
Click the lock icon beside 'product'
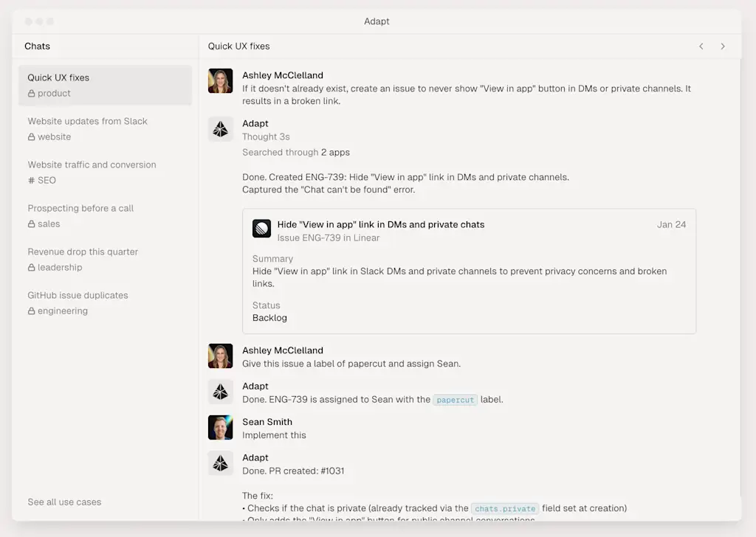point(32,94)
